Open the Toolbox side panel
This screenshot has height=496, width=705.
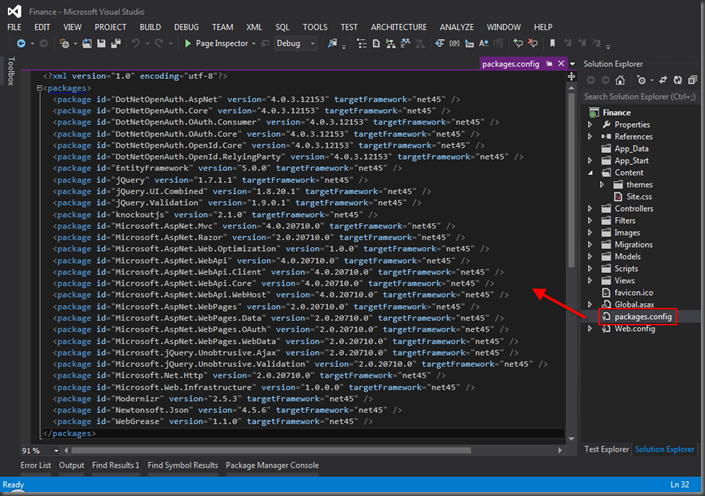[11, 71]
